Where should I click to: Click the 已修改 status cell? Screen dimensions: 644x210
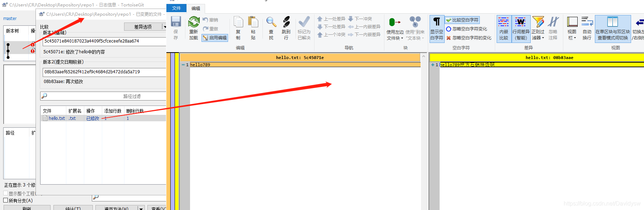tap(93, 118)
